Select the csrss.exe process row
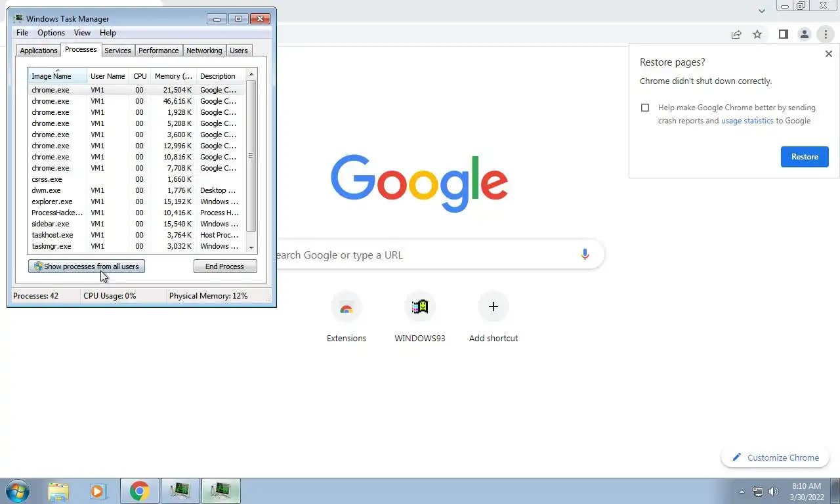Screen dimensions: 840x504 point(136,179)
